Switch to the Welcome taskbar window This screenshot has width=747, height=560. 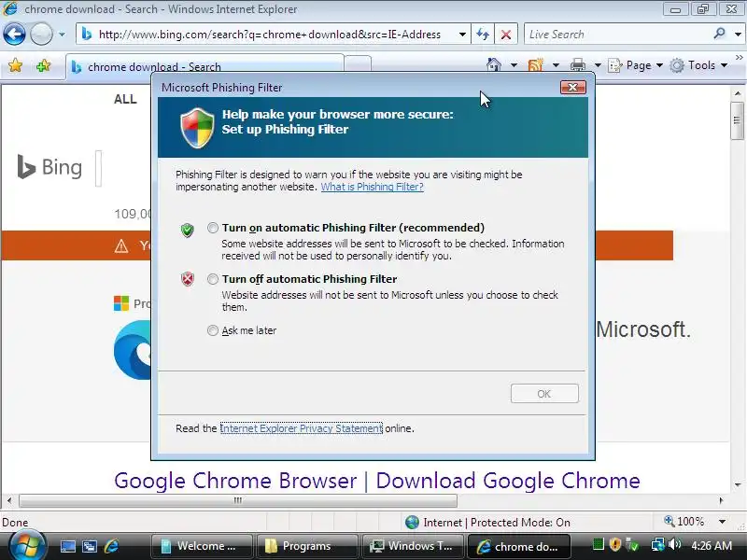pyautogui.click(x=201, y=546)
